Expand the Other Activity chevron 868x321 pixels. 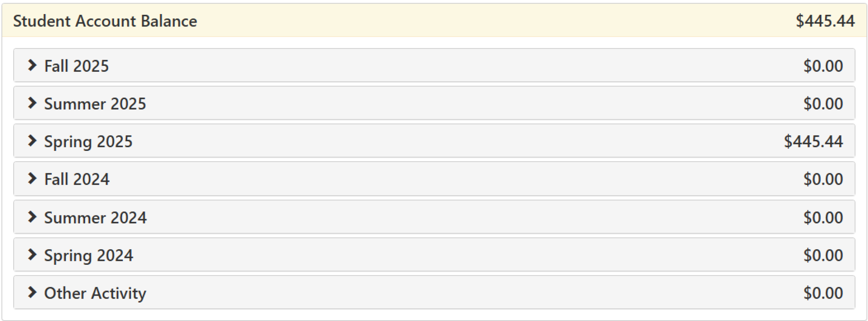click(x=32, y=293)
